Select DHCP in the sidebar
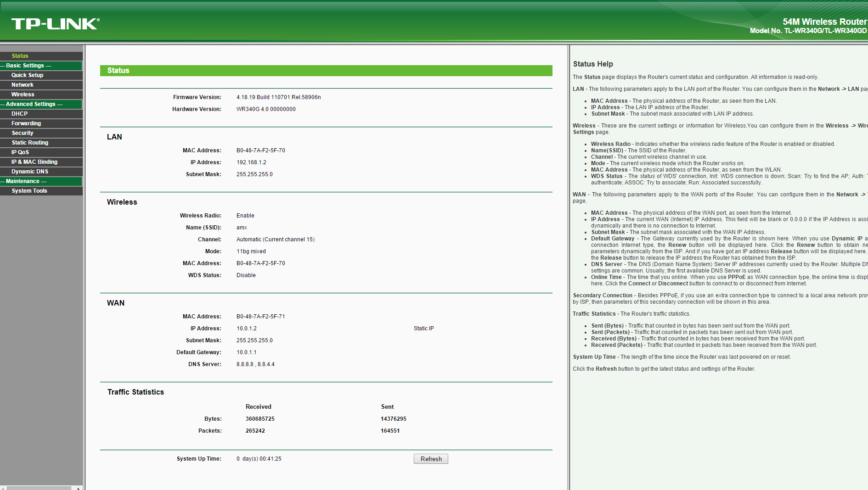 20,114
